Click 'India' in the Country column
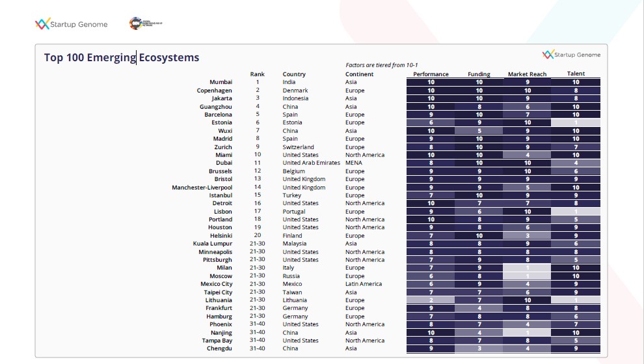Image resolution: width=644 pixels, height=364 pixels. [289, 82]
